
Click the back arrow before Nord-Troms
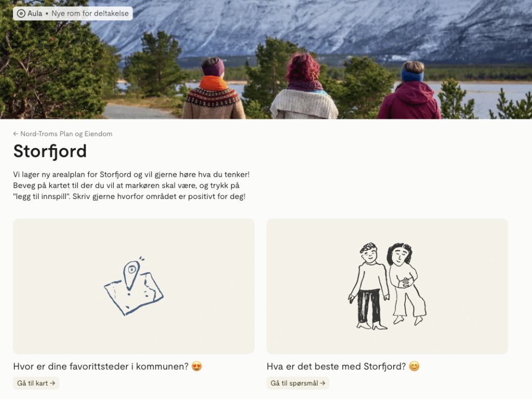[x=16, y=134]
